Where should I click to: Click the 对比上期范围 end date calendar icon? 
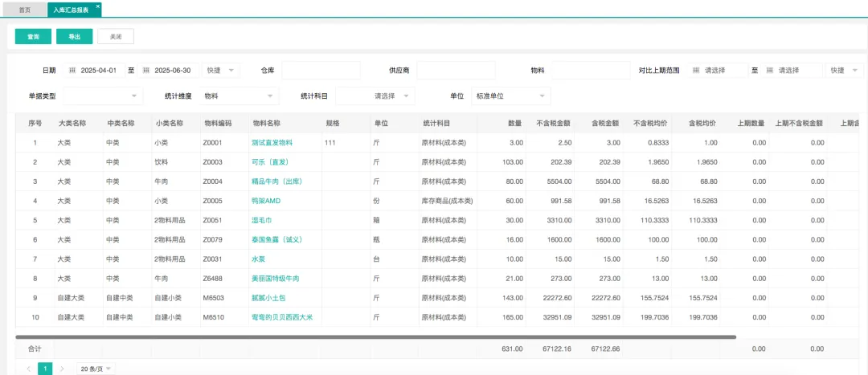coord(770,71)
